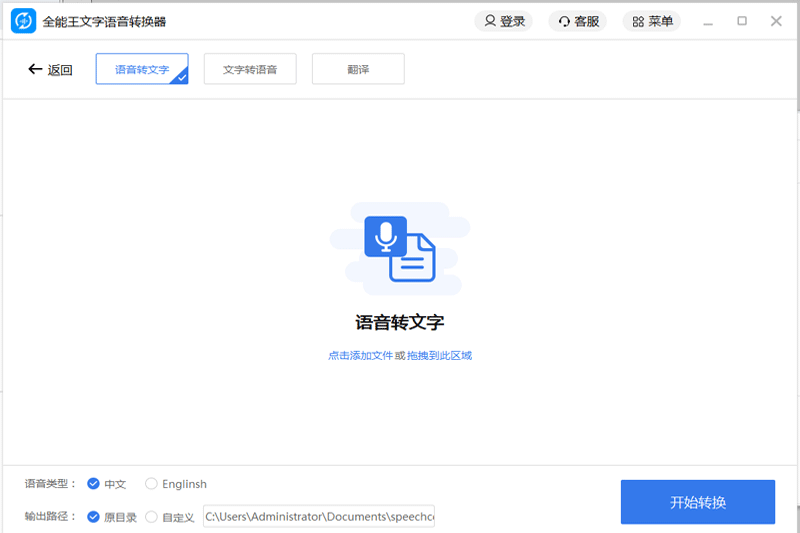Click the 点击添加文件 link
The image size is (800, 533).
coord(360,355)
